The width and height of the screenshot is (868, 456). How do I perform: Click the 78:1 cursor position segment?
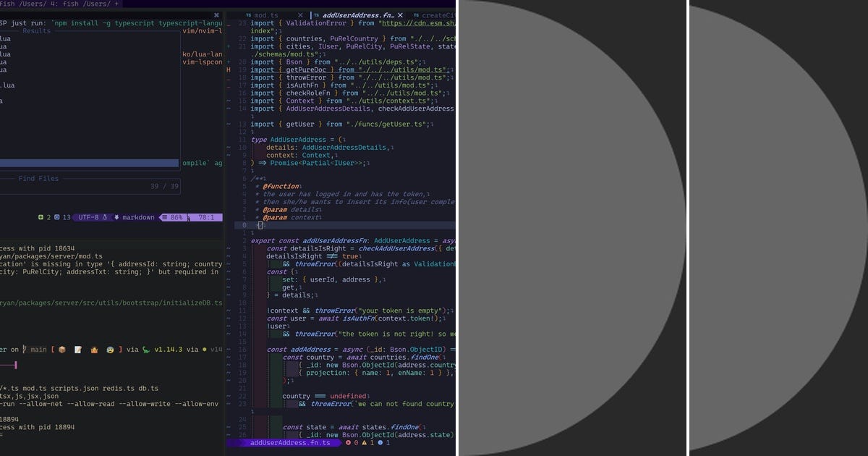207,217
